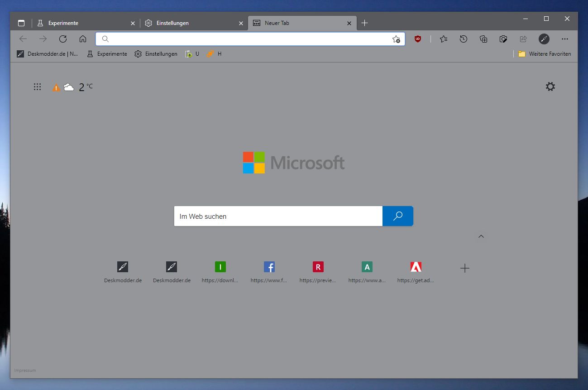Open the profile avatar menu
This screenshot has width=588, height=390.
(544, 39)
